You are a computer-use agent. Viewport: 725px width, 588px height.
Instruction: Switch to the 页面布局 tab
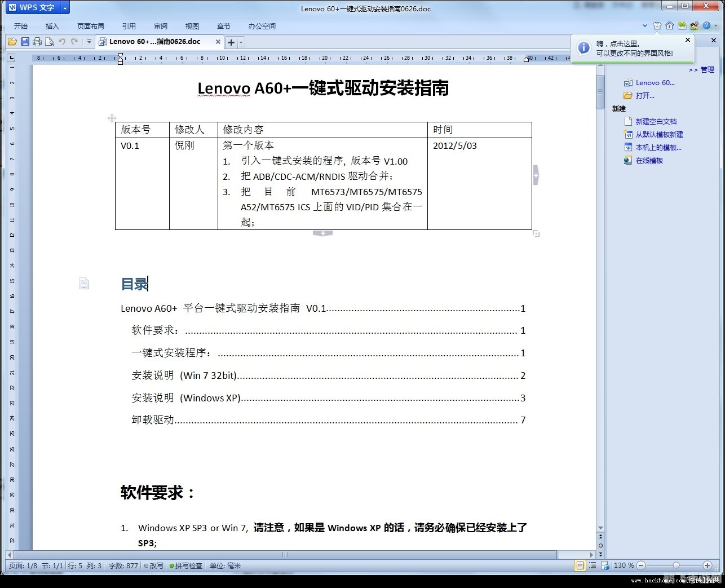click(91, 26)
